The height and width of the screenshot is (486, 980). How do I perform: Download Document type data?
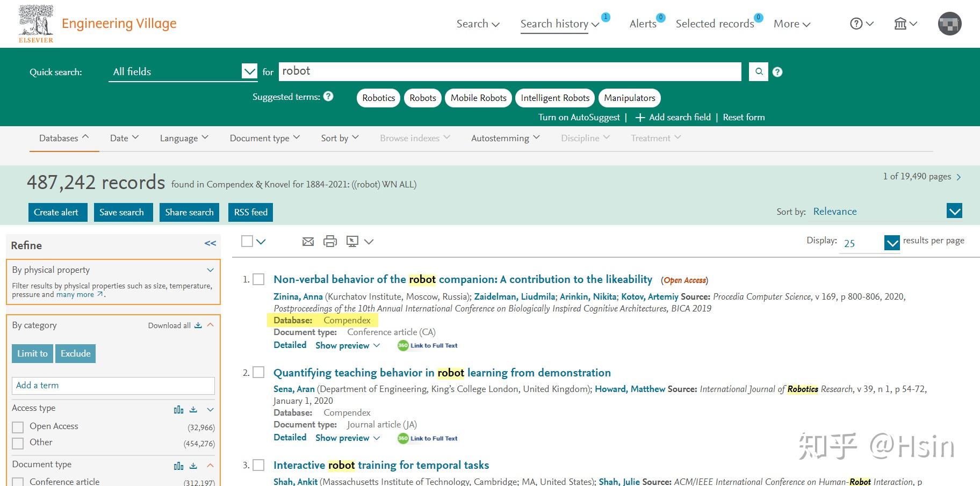(193, 466)
